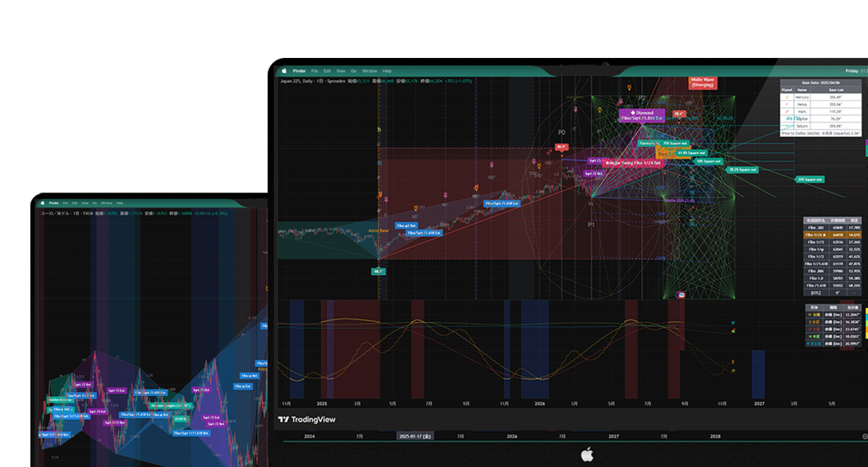Select the purple Diamond Fibo/Sqrt label

point(642,116)
